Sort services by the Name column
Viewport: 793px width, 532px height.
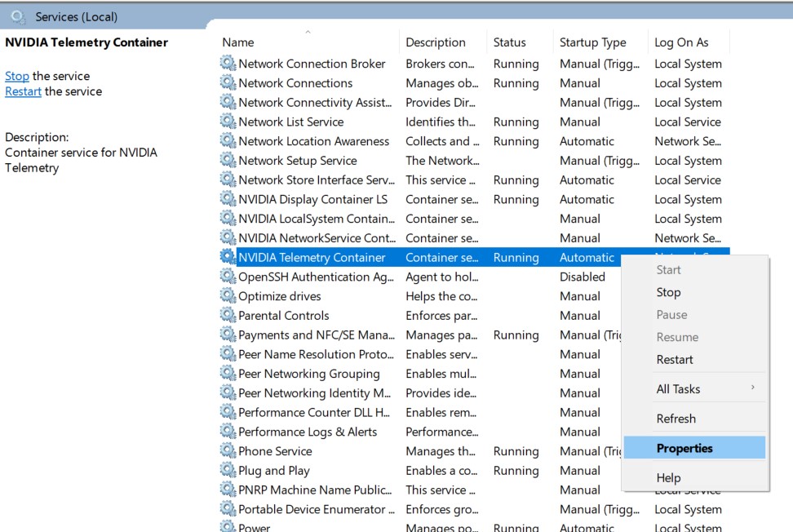237,42
